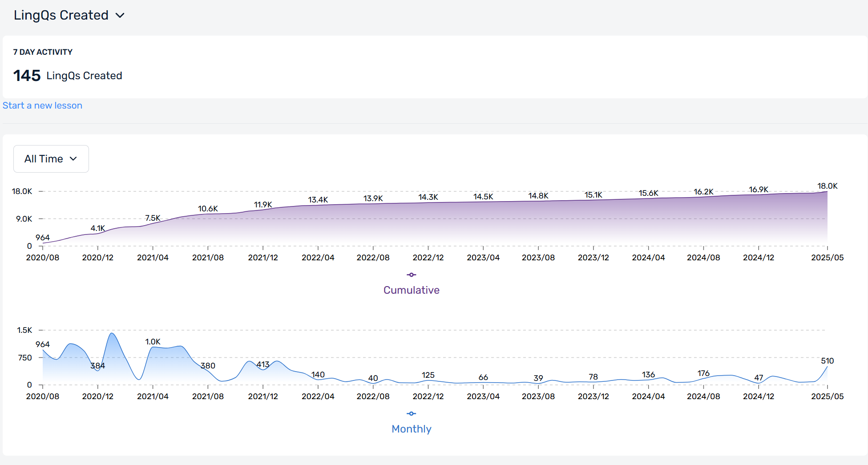Click the 510 monthly data label

click(827, 361)
